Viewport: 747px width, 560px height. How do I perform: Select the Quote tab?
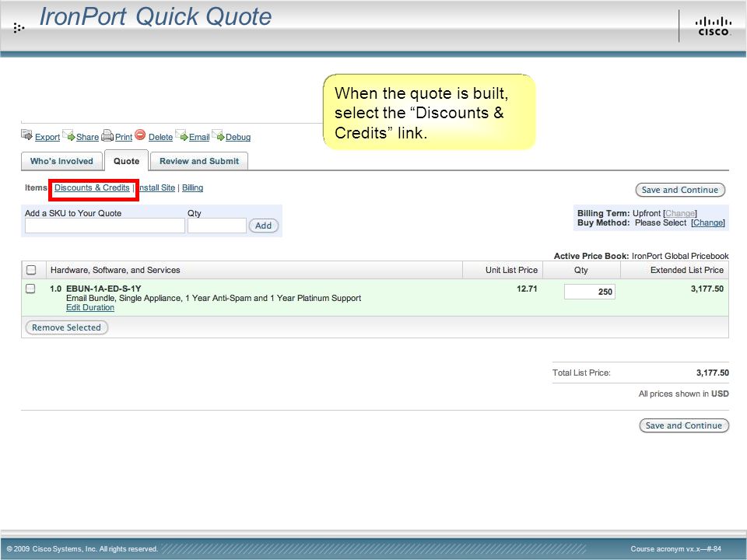(x=126, y=161)
